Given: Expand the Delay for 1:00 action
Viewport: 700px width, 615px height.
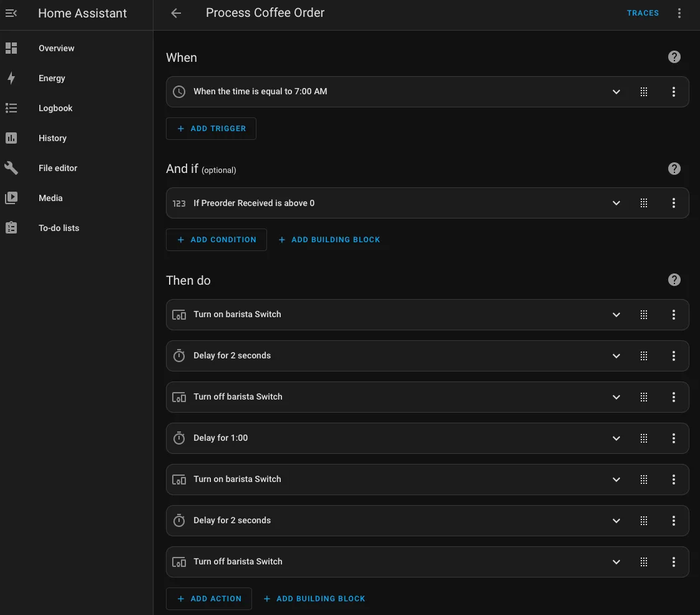Looking at the screenshot, I should (616, 438).
